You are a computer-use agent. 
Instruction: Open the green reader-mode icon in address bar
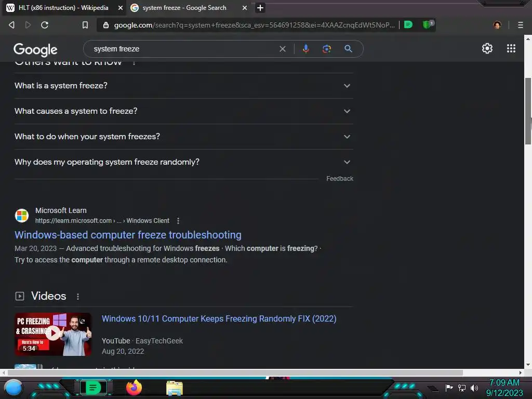pyautogui.click(x=408, y=25)
